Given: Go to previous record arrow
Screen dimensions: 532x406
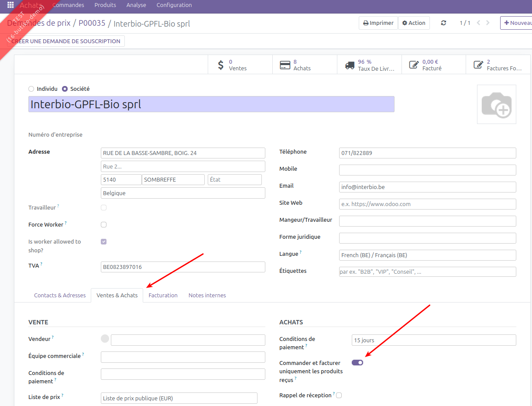Looking at the screenshot, I should [478, 23].
